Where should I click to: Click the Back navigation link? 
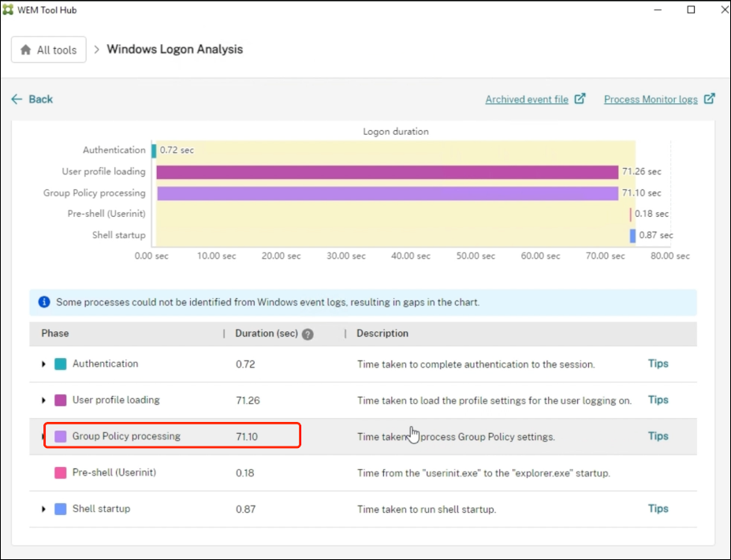32,99
